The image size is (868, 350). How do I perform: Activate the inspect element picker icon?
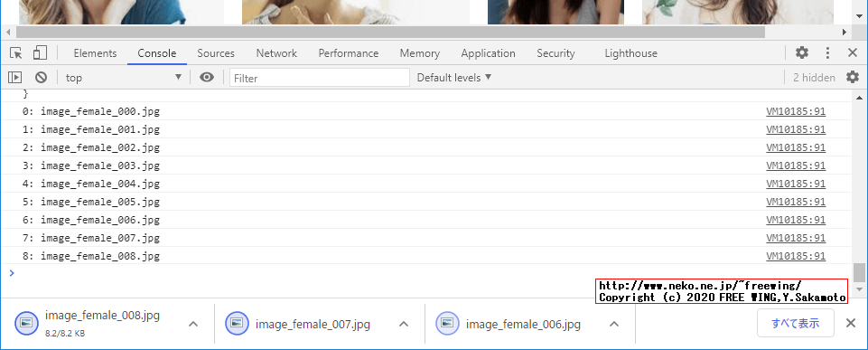[x=16, y=53]
